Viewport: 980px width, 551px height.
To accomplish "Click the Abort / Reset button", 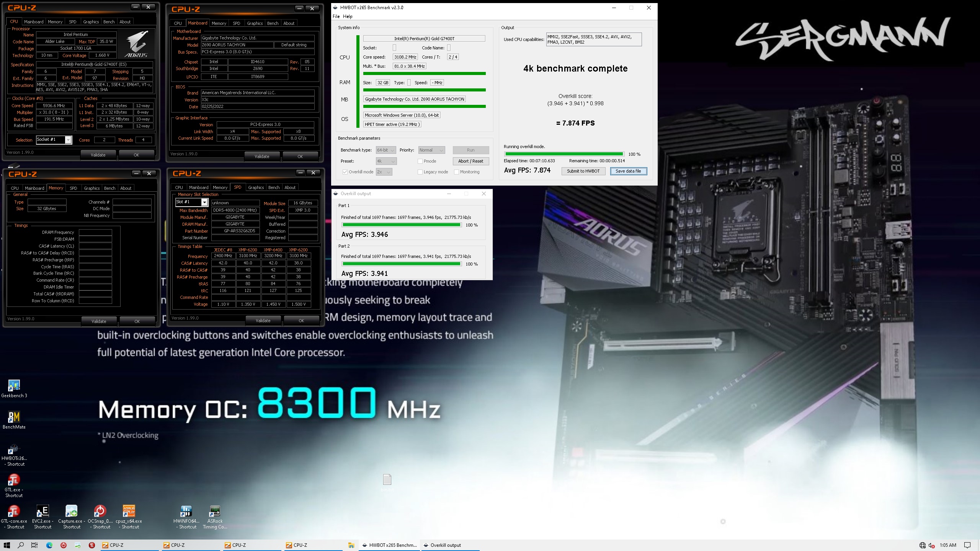I will click(x=471, y=161).
